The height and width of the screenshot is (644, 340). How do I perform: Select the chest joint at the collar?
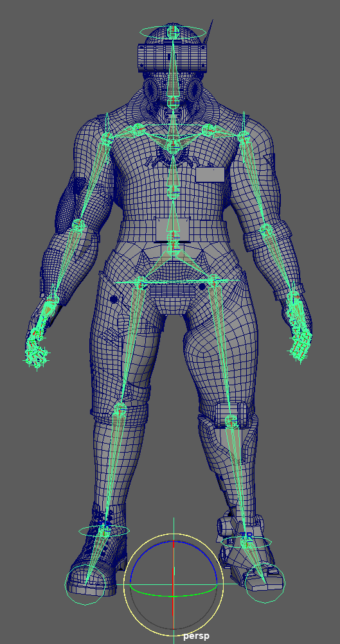coord(174,146)
